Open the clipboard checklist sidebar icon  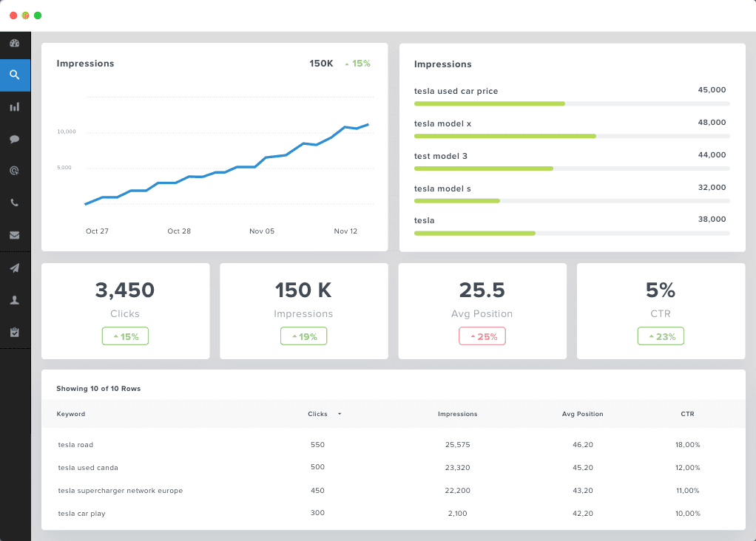coord(15,333)
